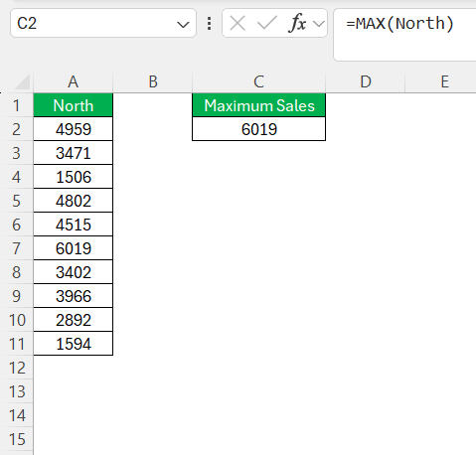Select row 3 header
Image resolution: width=476 pixels, height=455 pixels.
17,153
